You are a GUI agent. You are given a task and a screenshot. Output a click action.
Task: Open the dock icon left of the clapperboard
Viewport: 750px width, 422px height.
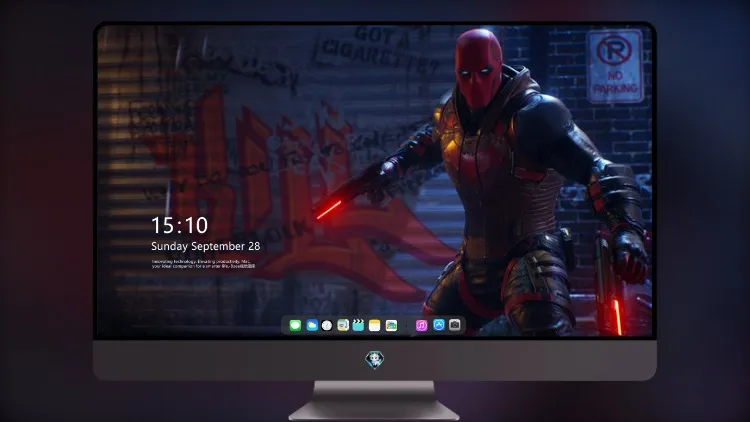(x=343, y=326)
